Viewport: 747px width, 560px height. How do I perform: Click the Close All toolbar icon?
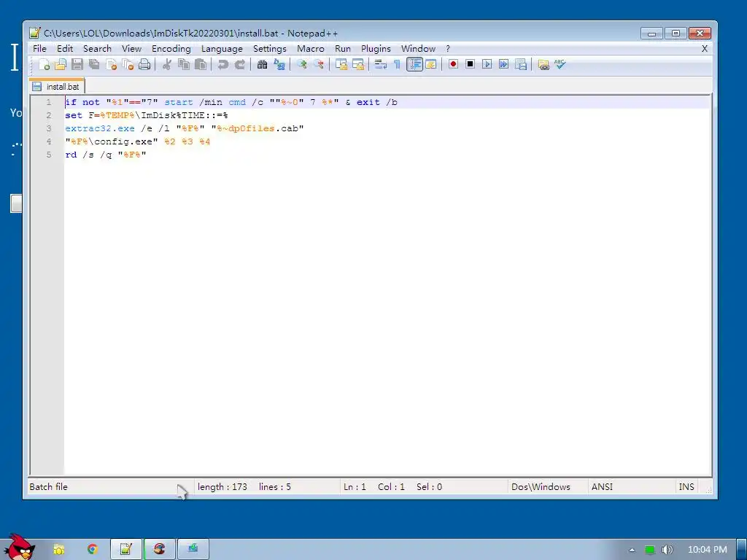pos(128,64)
